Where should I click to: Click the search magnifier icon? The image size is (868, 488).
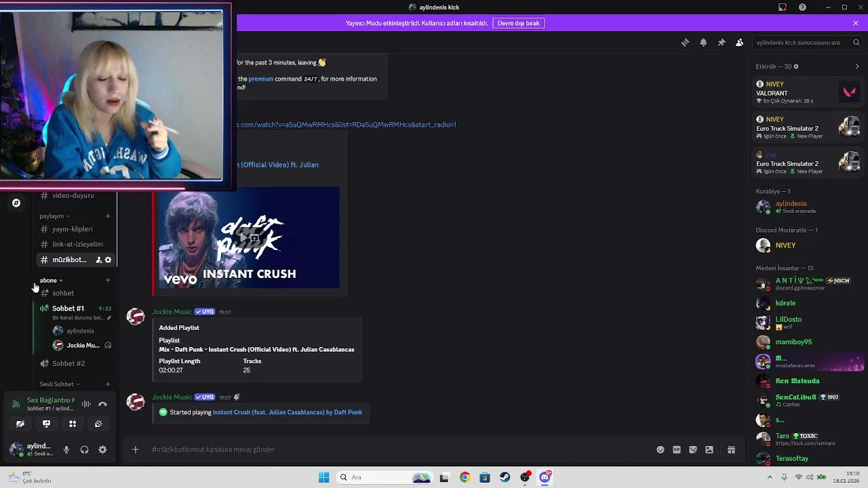pyautogui.click(x=856, y=42)
